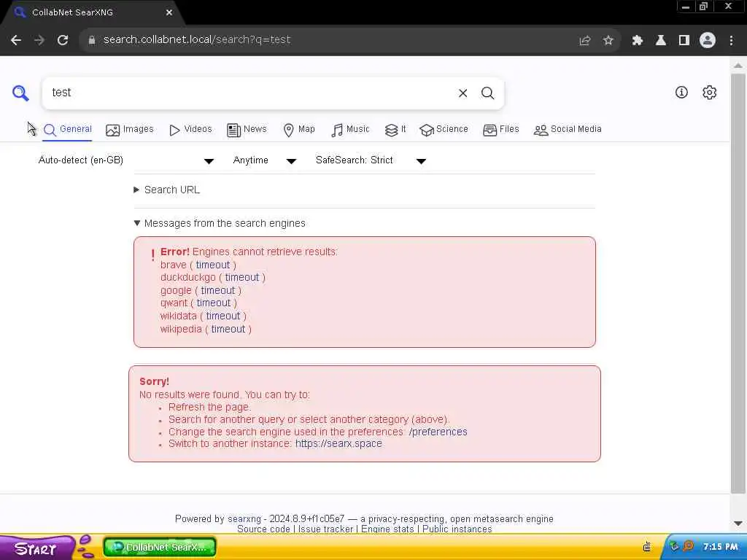Screen dimensions: 747x560
Task: Switch to the News category
Action: click(x=247, y=129)
